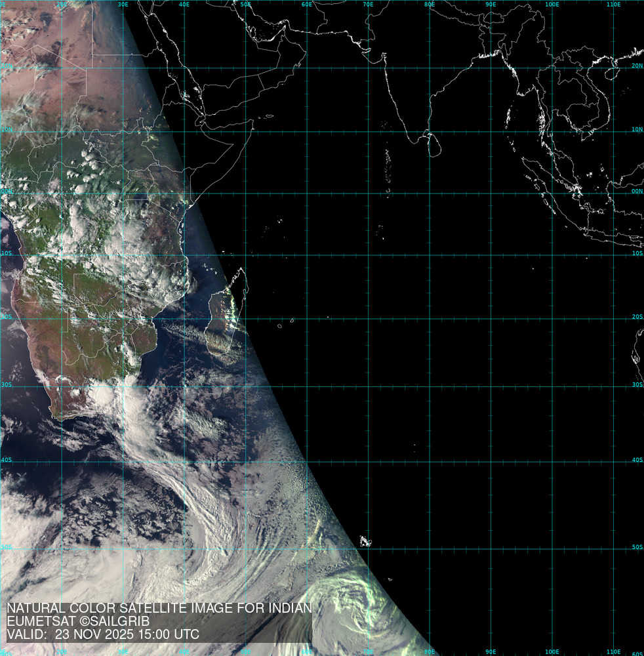Image resolution: width=644 pixels, height=656 pixels.
Task: Click the 10S latitude label on right edge
Action: [x=637, y=253]
